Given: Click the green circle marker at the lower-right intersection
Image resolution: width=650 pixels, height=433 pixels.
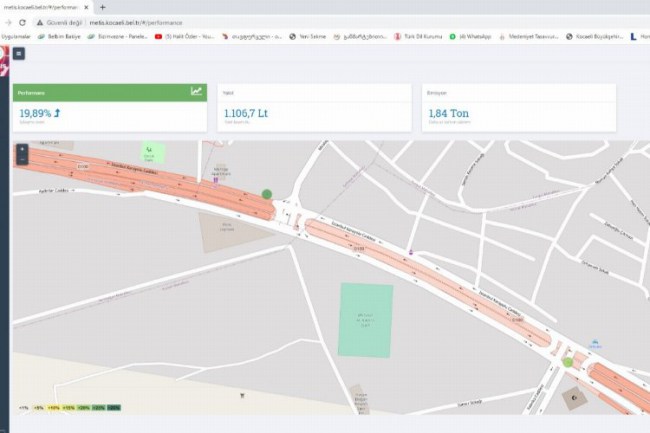Looking at the screenshot, I should 568,362.
